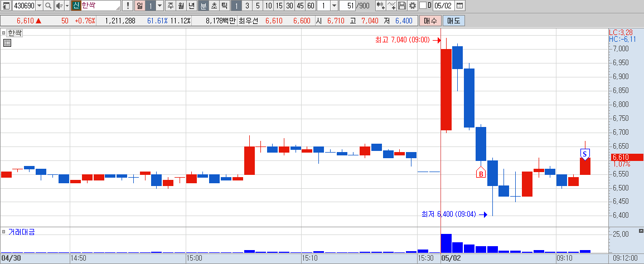
Task: Click the HC:-6.11 indicator text
Action: (622, 39)
